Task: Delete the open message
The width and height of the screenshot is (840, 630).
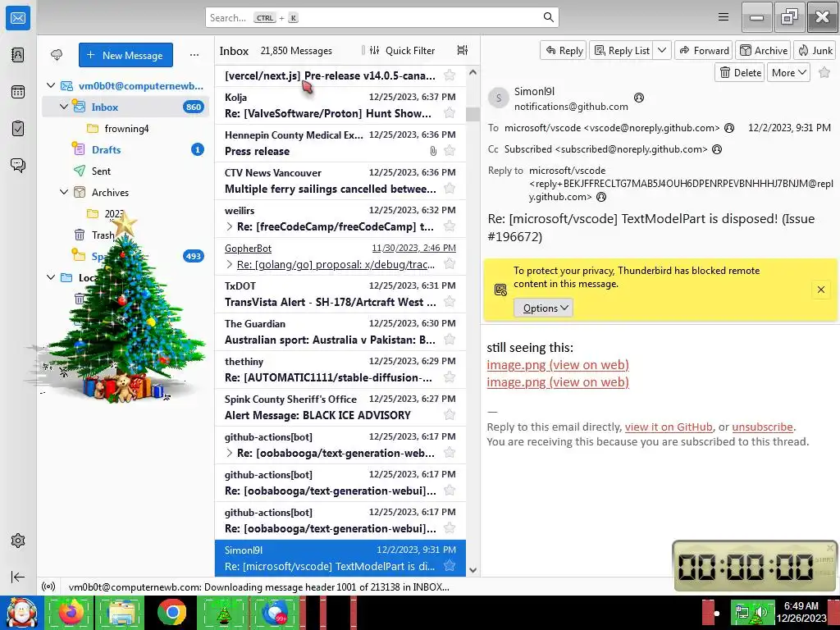Action: (x=740, y=72)
